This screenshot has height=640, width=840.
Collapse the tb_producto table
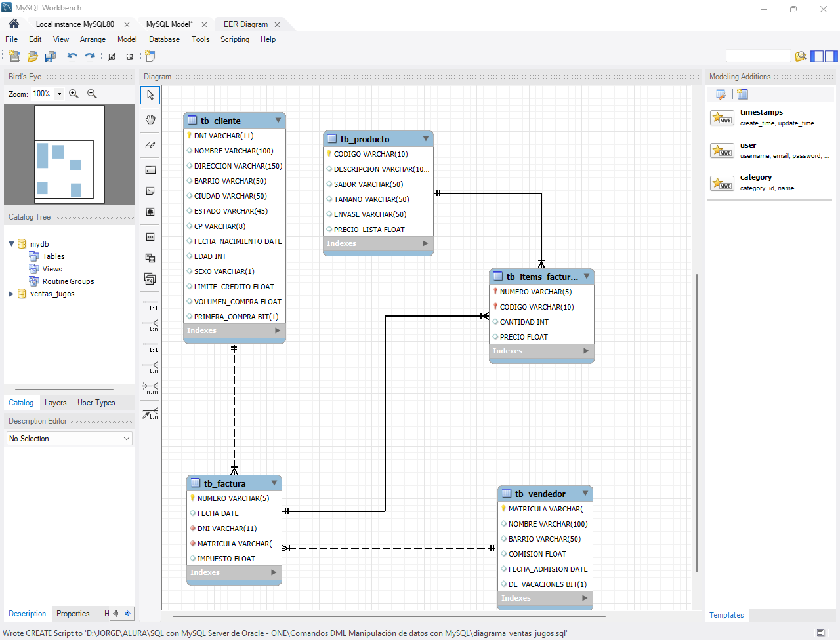pyautogui.click(x=426, y=138)
